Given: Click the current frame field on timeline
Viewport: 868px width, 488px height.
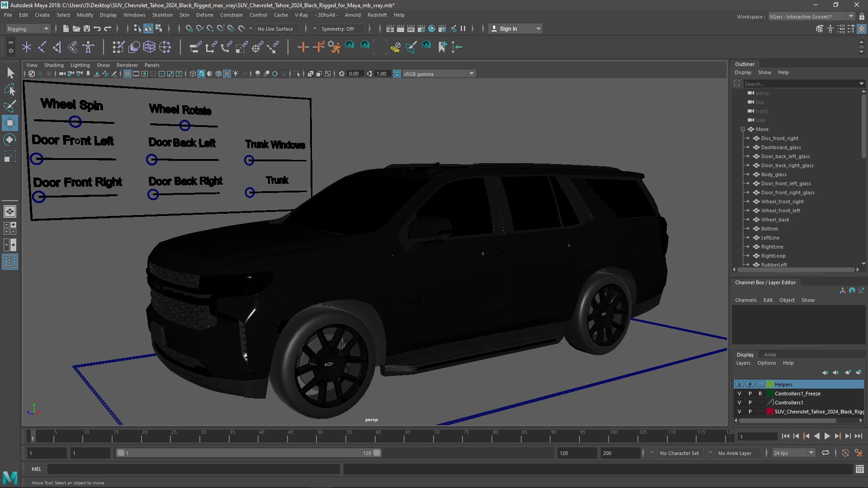Looking at the screenshot, I should click(x=757, y=436).
